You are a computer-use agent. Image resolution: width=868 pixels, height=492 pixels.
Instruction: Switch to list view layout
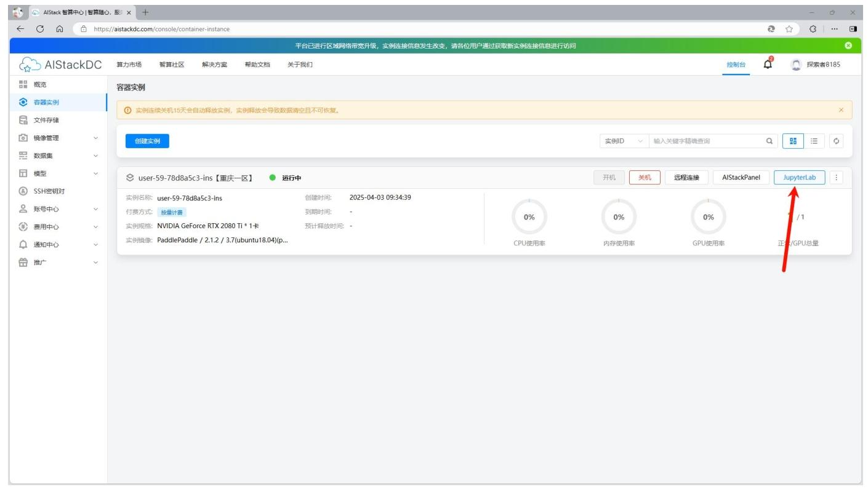(x=813, y=141)
